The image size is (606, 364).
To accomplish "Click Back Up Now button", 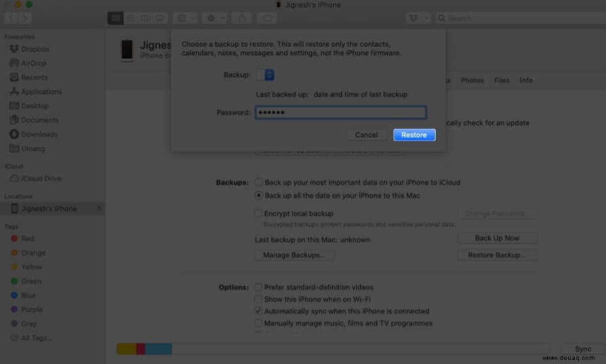I will pyautogui.click(x=497, y=238).
